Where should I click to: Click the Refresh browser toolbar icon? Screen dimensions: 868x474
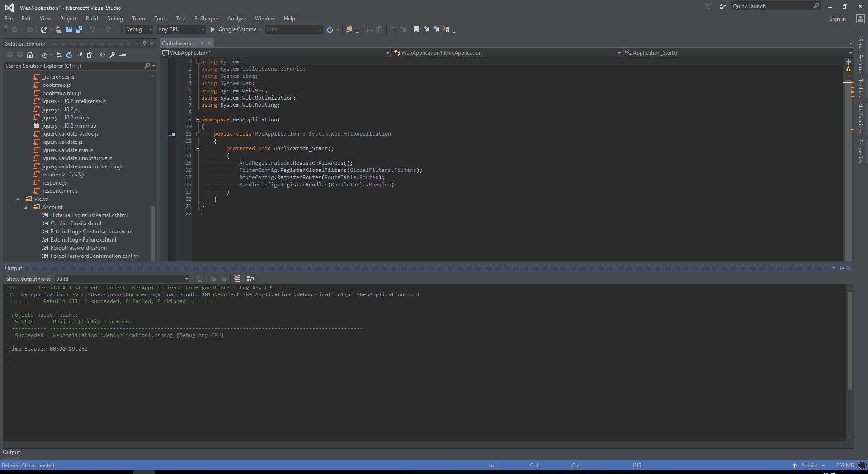[330, 29]
